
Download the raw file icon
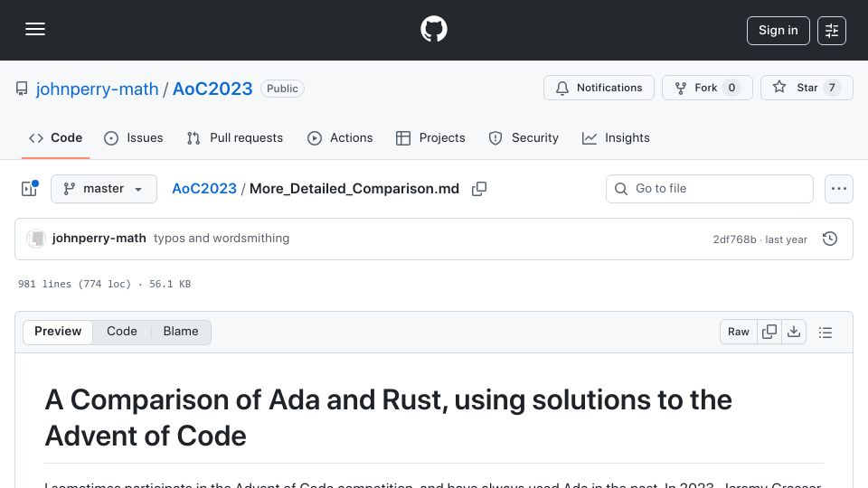794,332
